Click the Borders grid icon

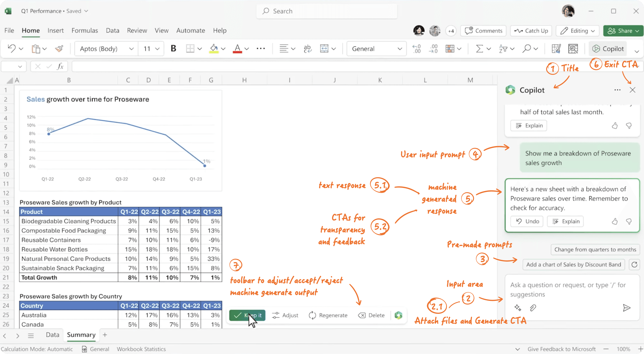190,49
